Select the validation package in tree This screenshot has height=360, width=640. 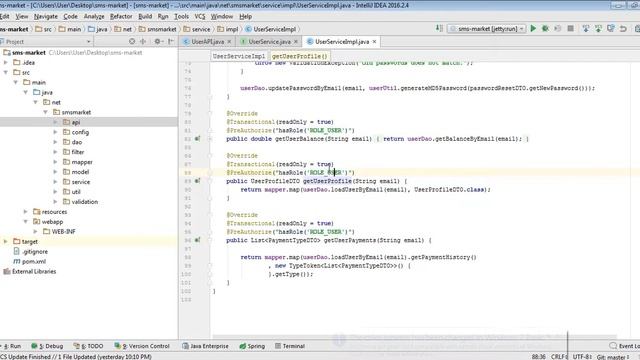click(x=84, y=202)
